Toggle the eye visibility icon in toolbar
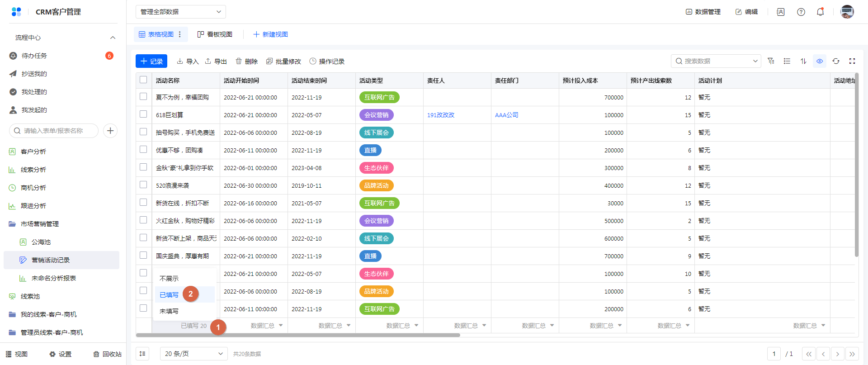The width and height of the screenshot is (868, 365). pos(820,61)
